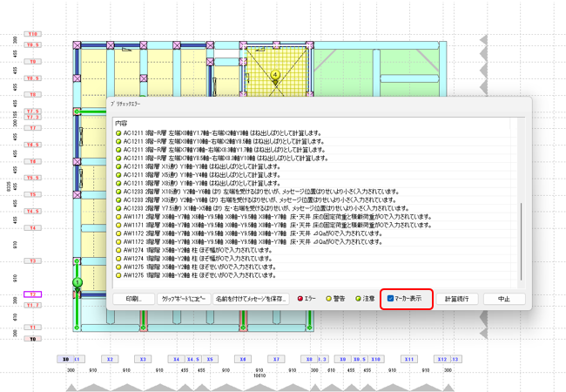
Task: Click the magenta-outlined Y2 axis label
Action: point(33,294)
